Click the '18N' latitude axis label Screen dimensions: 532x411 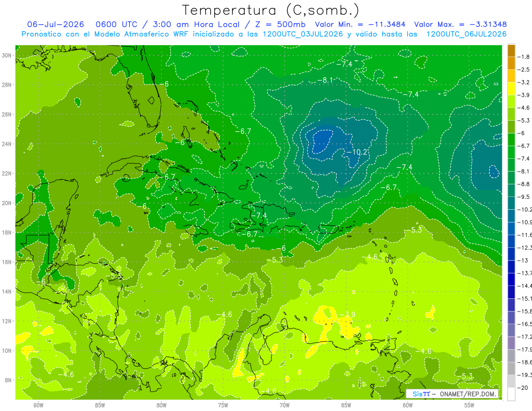[8, 232]
